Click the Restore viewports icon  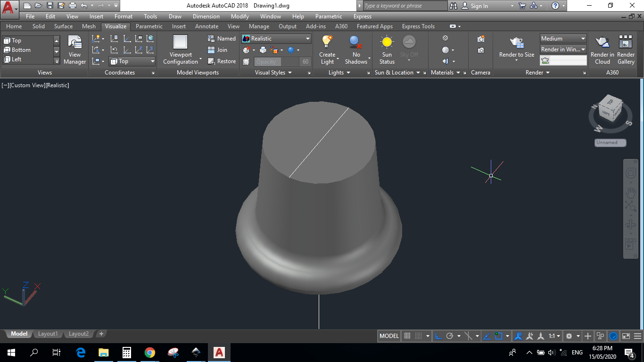pyautogui.click(x=222, y=61)
